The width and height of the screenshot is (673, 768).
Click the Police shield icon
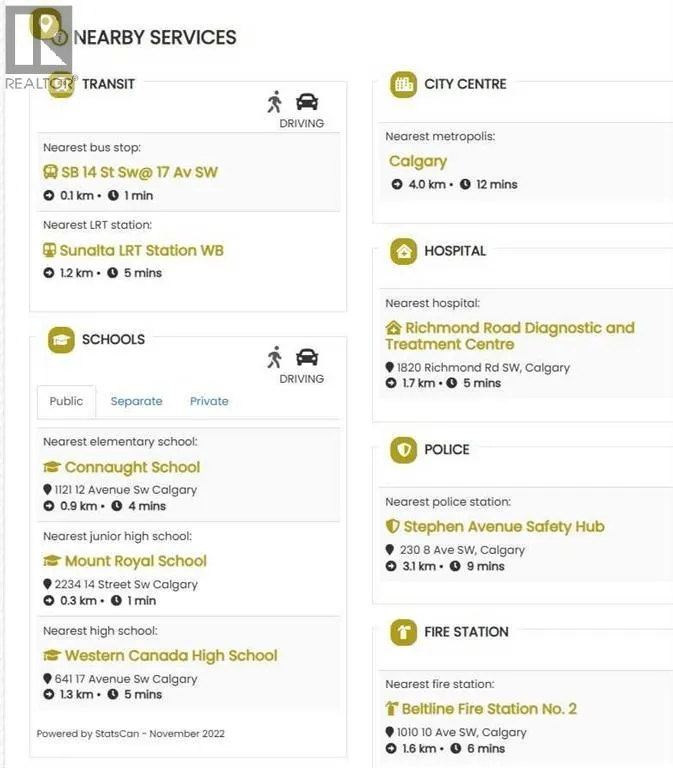(403, 450)
